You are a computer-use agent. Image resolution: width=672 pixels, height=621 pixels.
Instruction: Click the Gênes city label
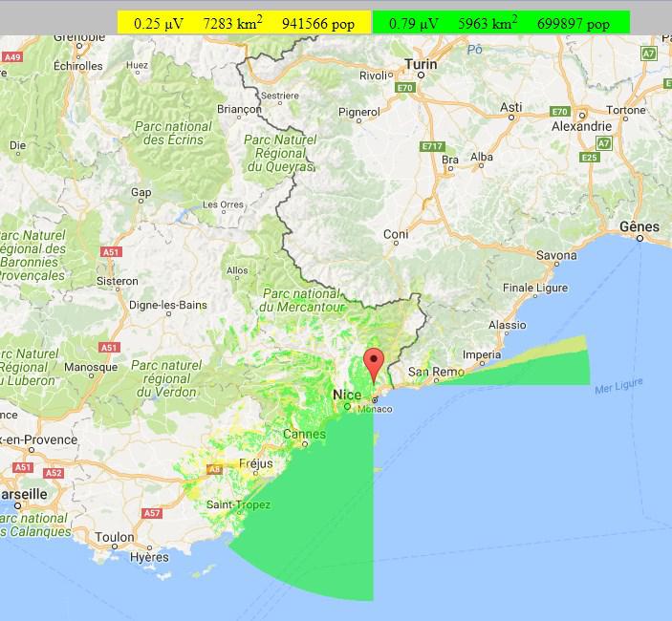pos(639,227)
